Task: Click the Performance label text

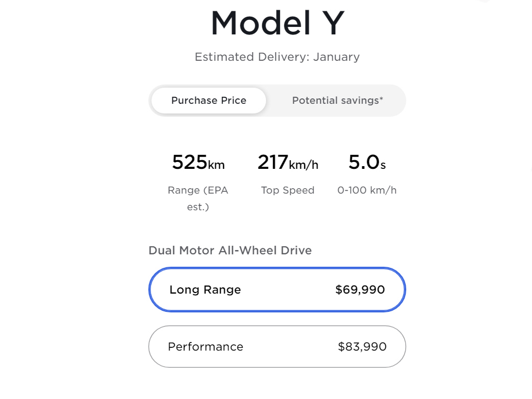Action: coord(205,347)
